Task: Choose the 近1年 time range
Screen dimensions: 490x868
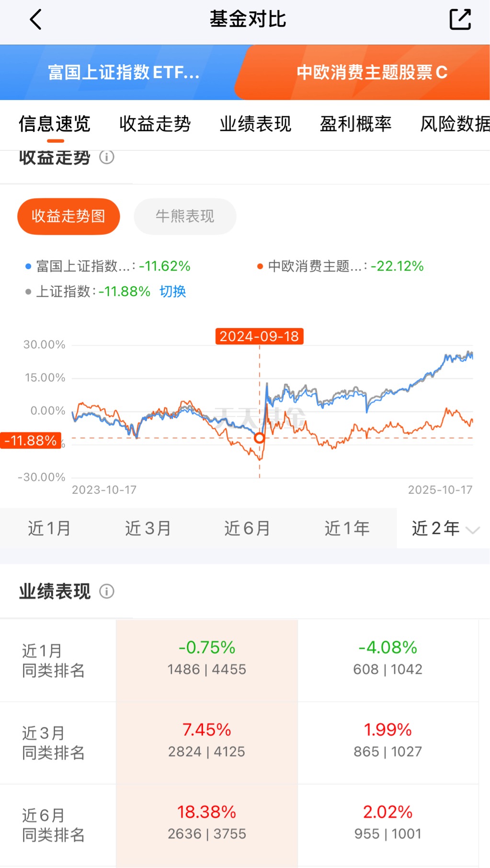Action: point(347,528)
